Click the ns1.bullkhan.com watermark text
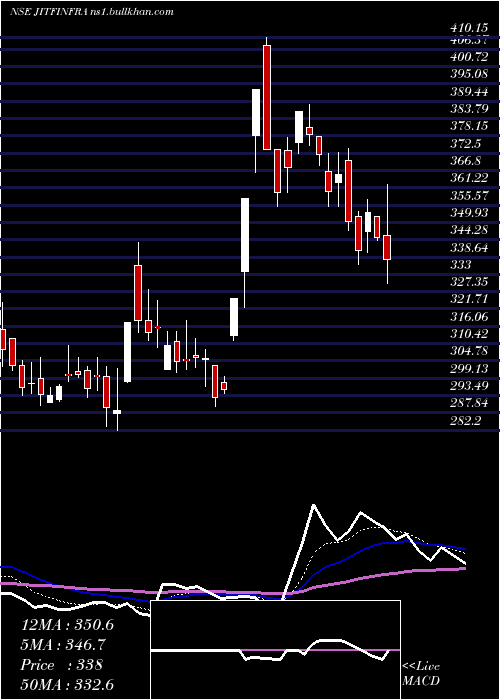 [131, 12]
